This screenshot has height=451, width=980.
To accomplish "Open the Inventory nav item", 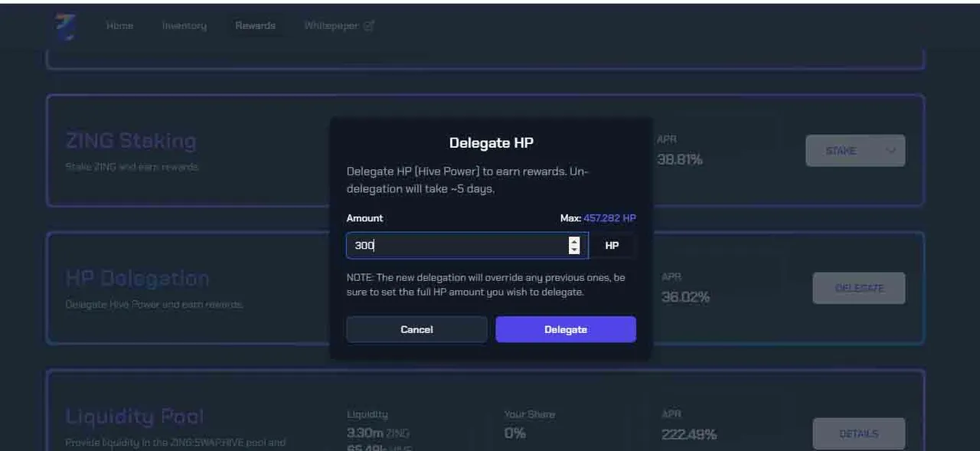I will (185, 26).
